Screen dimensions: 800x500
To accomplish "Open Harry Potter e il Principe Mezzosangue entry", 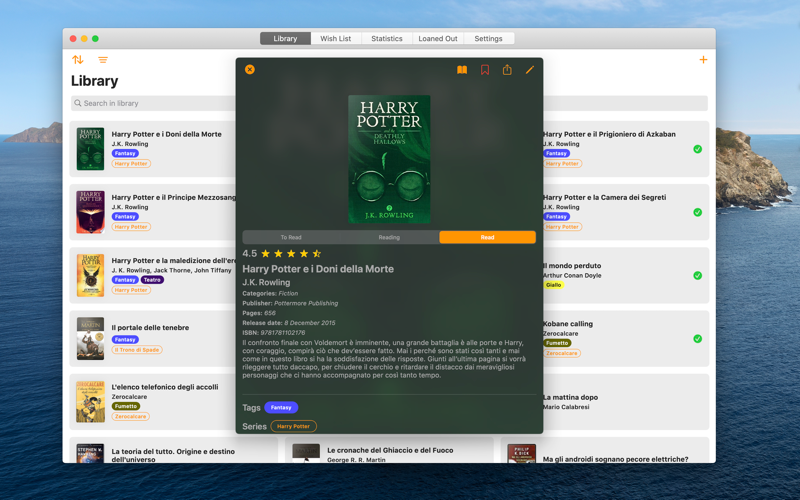I will tap(153, 212).
